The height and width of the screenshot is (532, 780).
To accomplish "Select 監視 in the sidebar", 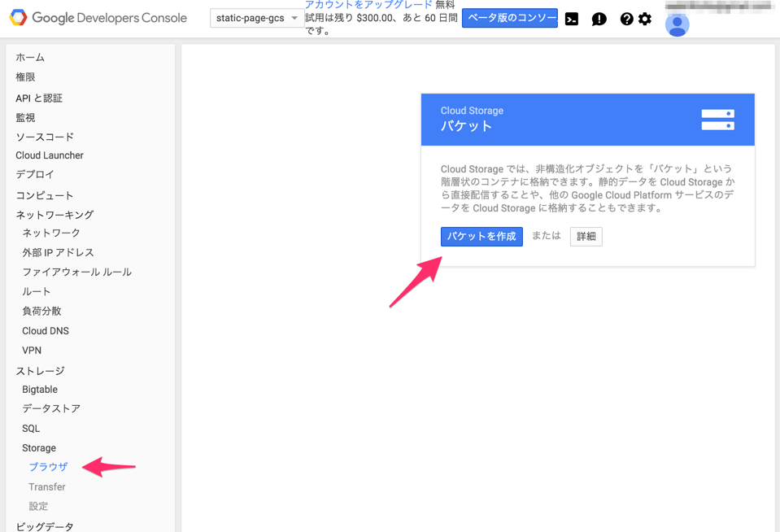I will (25, 117).
